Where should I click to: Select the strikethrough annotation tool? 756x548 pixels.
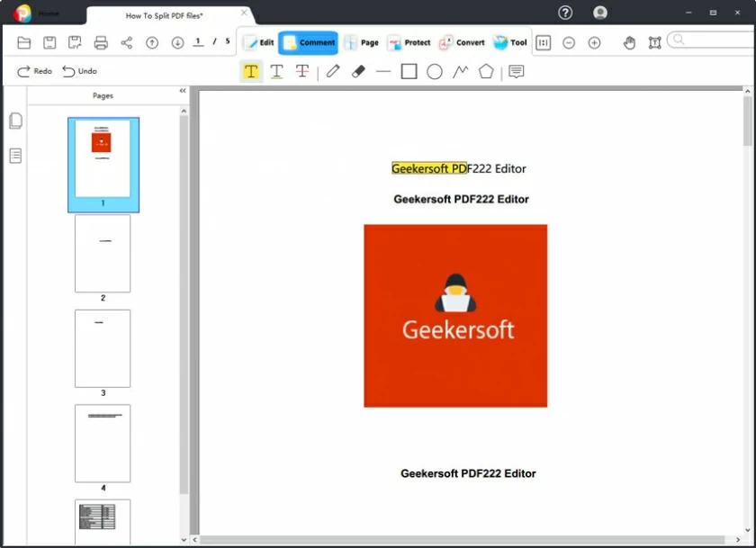click(x=302, y=71)
